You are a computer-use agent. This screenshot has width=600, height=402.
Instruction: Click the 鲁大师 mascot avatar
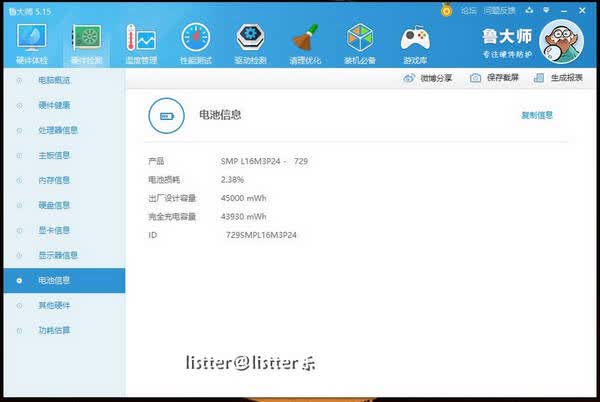(561, 42)
